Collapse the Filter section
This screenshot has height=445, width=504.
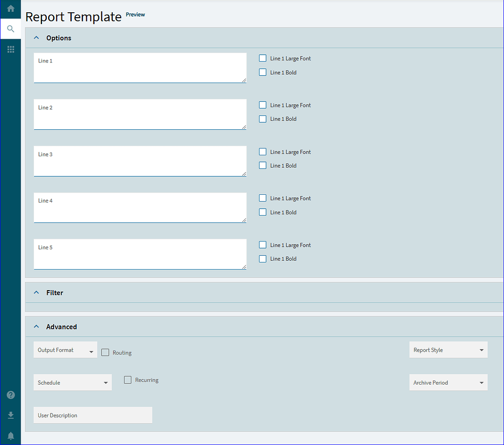(36, 292)
